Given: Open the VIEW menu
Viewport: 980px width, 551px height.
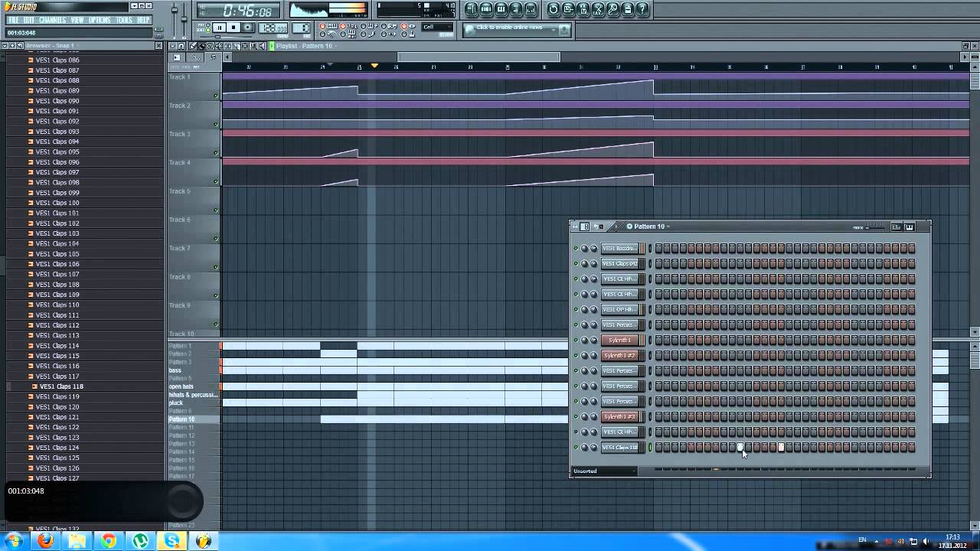Looking at the screenshot, I should click(x=77, y=20).
